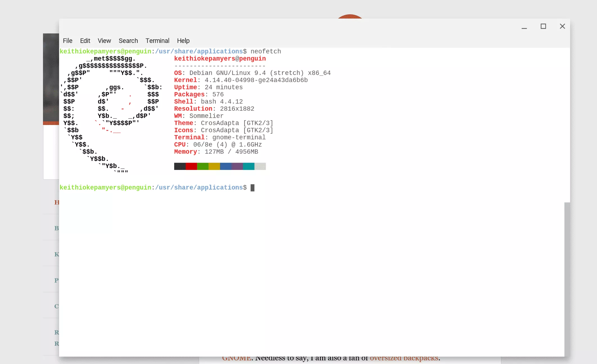The image size is (597, 364).
Task: Click the minimize window button
Action: pos(524,26)
